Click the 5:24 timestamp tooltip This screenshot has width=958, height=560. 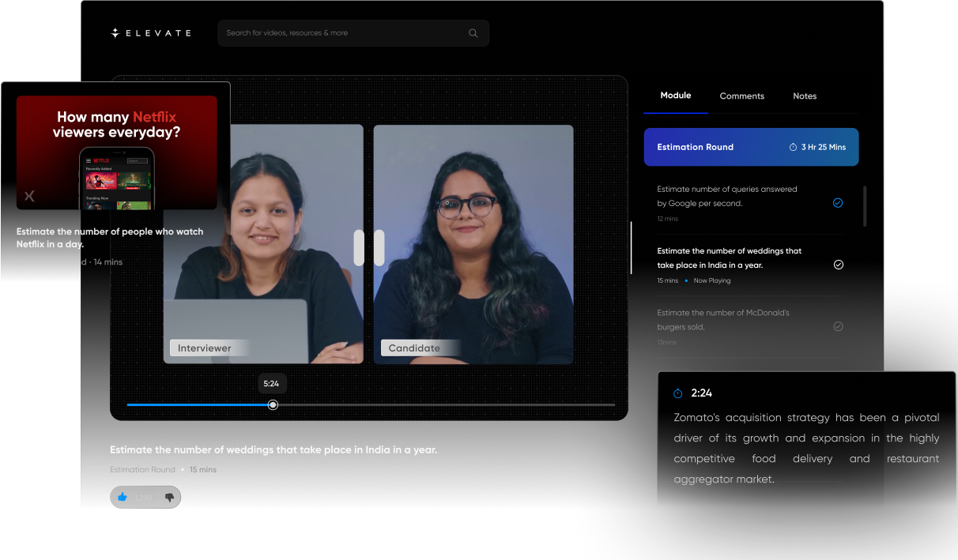[x=271, y=384]
